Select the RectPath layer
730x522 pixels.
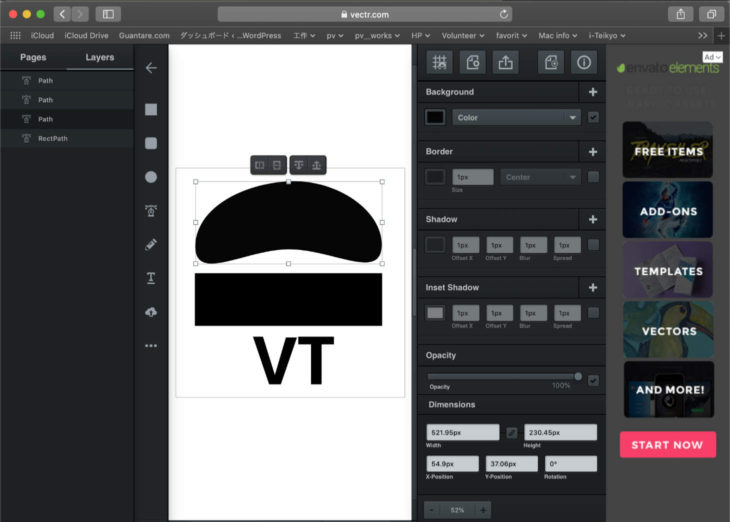[53, 138]
